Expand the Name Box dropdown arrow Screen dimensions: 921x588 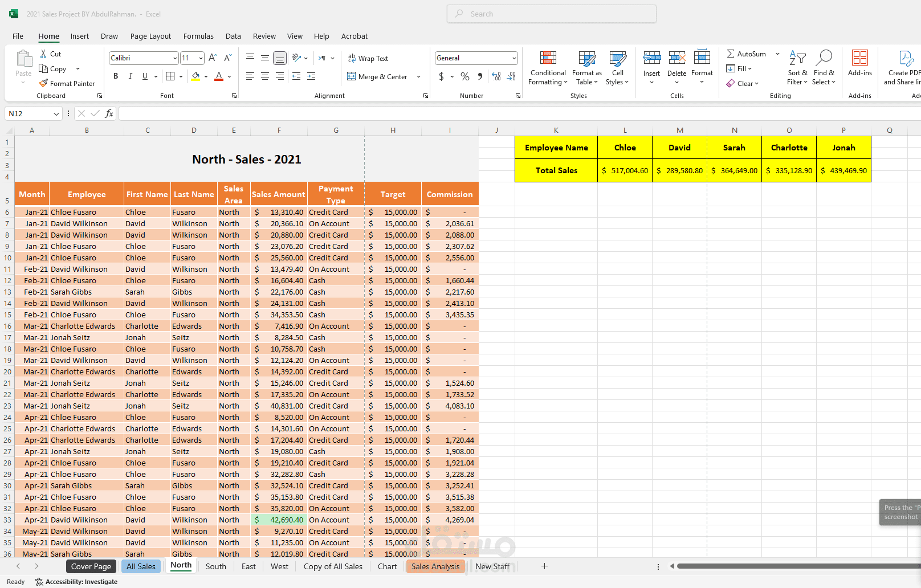[56, 114]
